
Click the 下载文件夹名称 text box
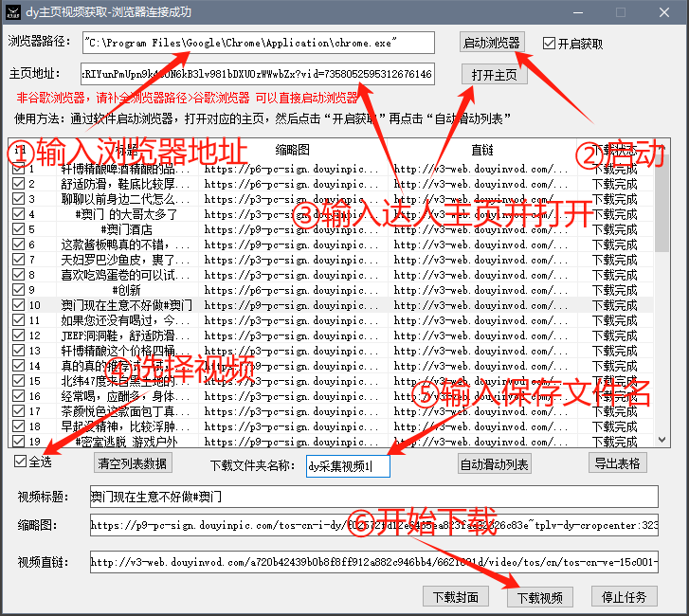tap(347, 465)
